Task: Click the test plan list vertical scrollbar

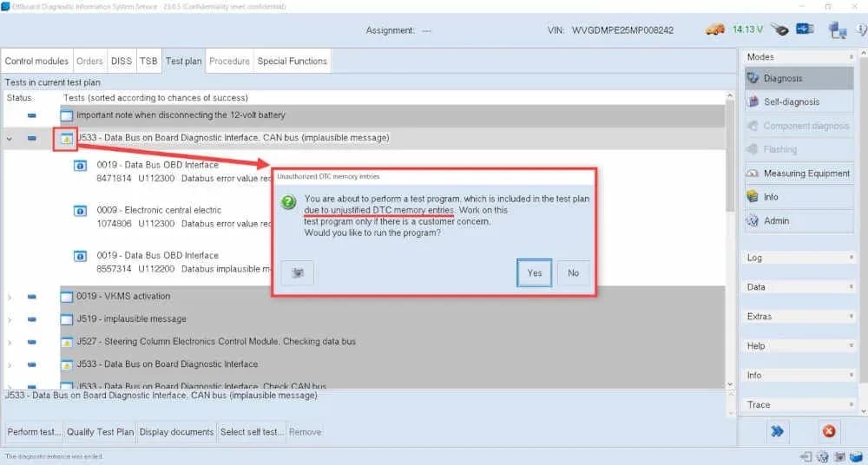Action: click(x=730, y=239)
